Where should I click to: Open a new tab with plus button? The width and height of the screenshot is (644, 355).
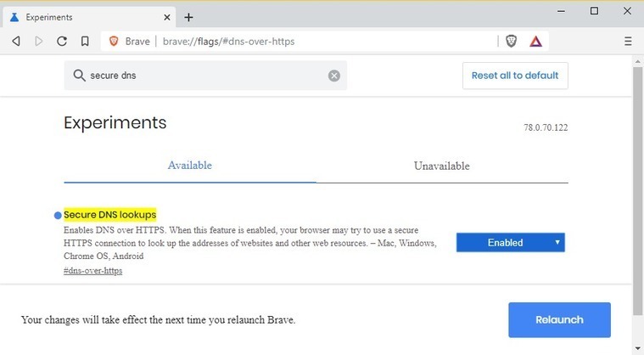[x=188, y=17]
